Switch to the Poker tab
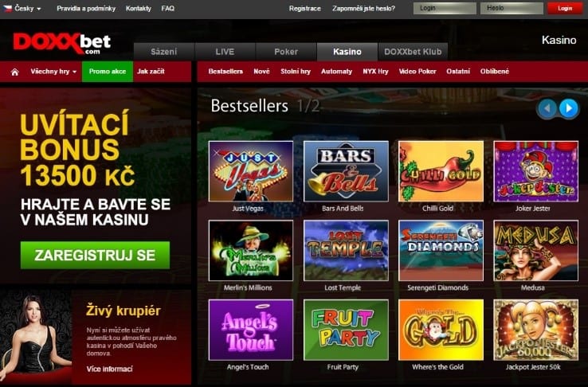Screen dimensions: 588x387 [x=286, y=52]
